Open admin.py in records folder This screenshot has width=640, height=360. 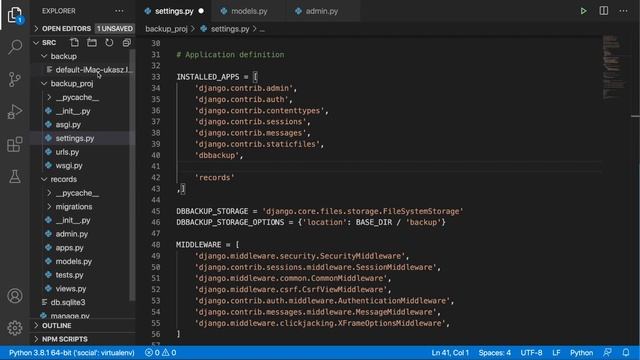tap(71, 234)
